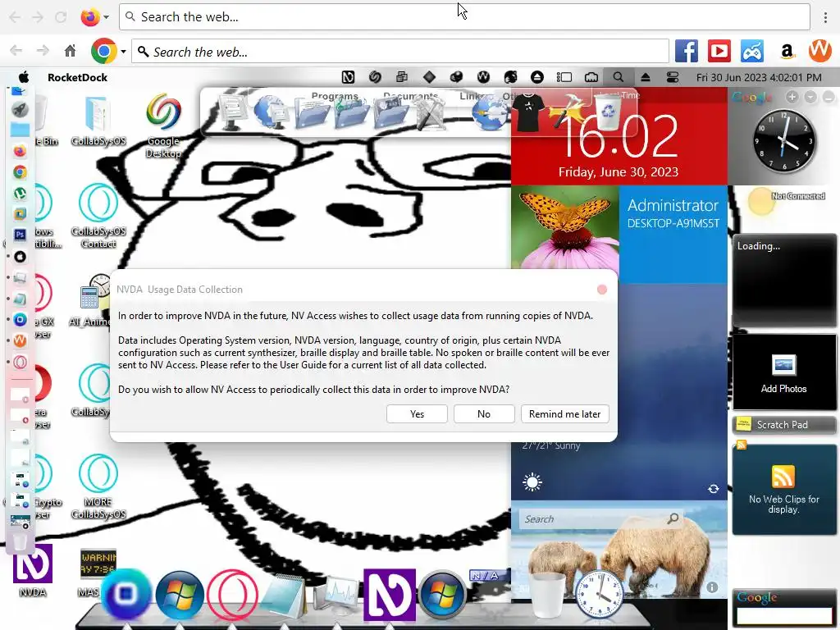
Task: Click the blue square orb in bottom dock
Action: click(126, 594)
